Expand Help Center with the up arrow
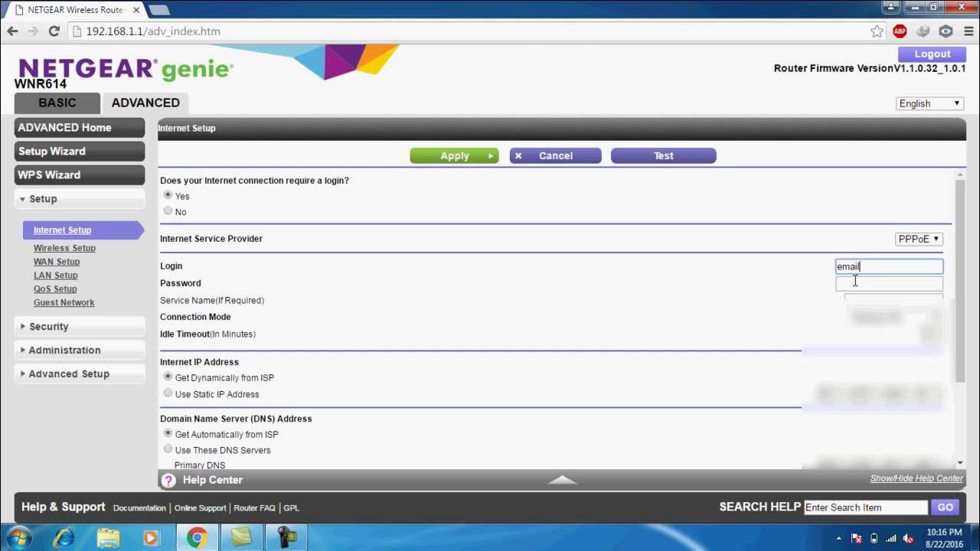 [x=563, y=480]
